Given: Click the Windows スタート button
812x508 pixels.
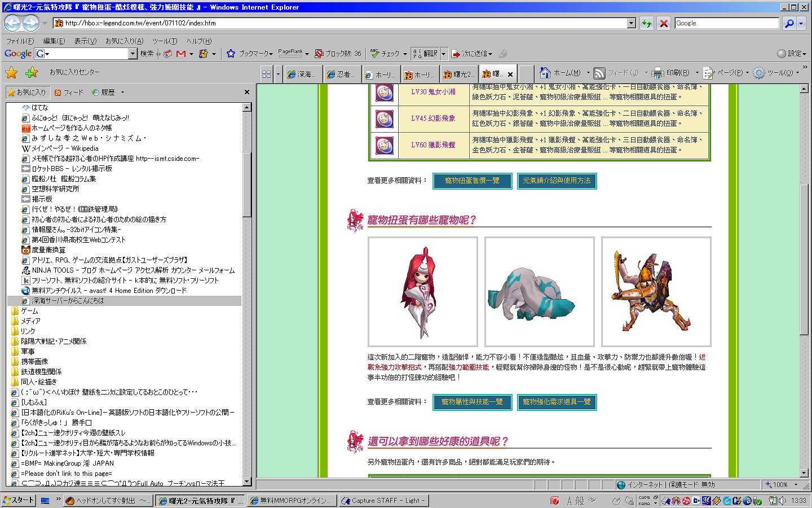Looking at the screenshot, I should point(19,501).
